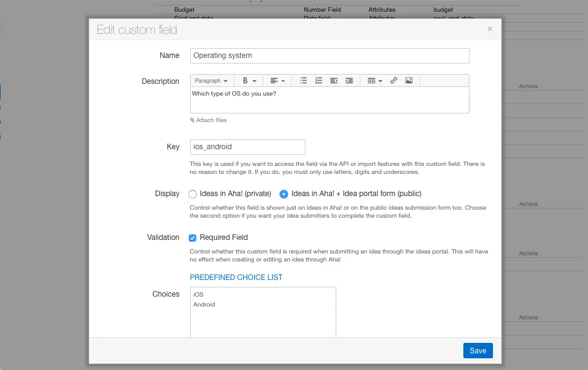
Task: Expand the text alignment dropdown
Action: [x=278, y=81]
